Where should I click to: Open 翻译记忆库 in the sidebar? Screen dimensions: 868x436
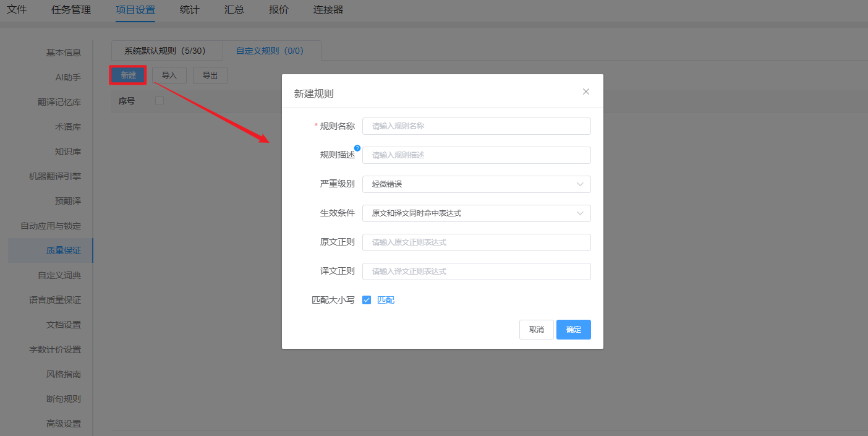(x=59, y=102)
